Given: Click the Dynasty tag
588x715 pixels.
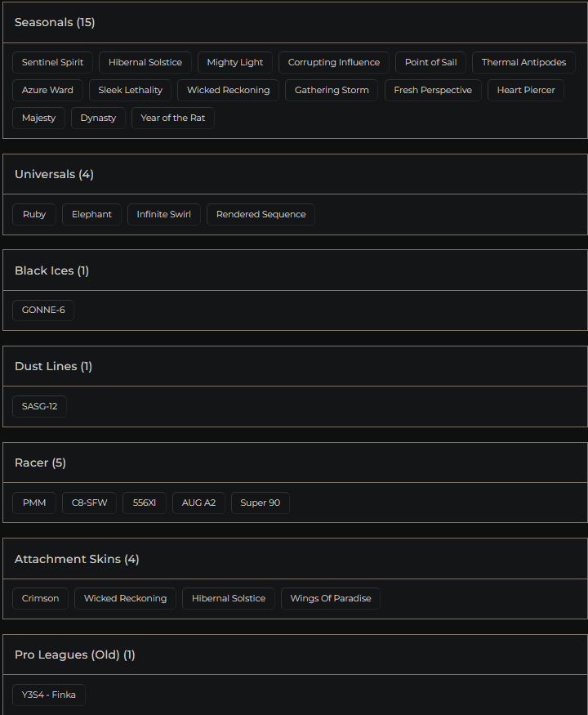Looking at the screenshot, I should pos(97,118).
